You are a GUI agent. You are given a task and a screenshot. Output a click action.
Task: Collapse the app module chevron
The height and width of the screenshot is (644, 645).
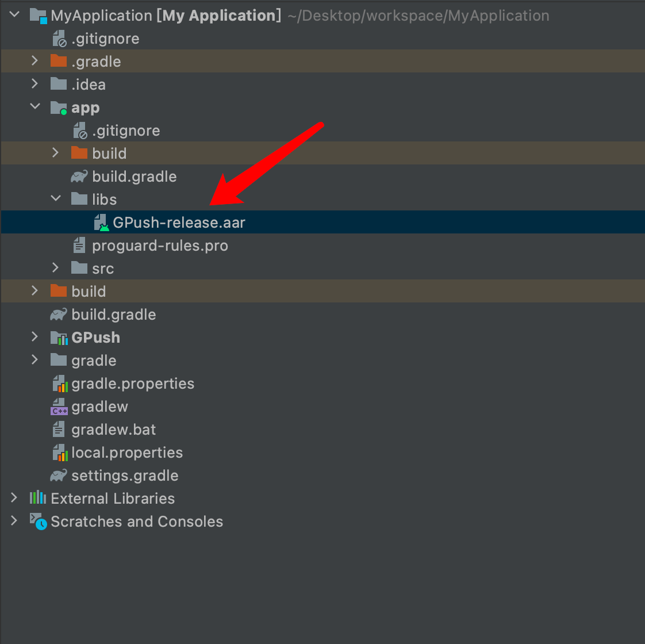click(36, 106)
